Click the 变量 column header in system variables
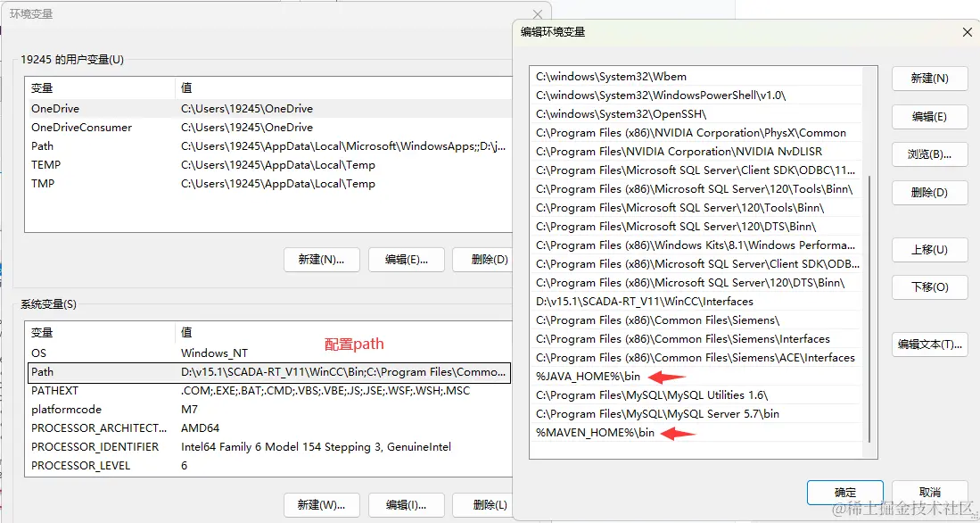The image size is (980, 523). pos(101,333)
